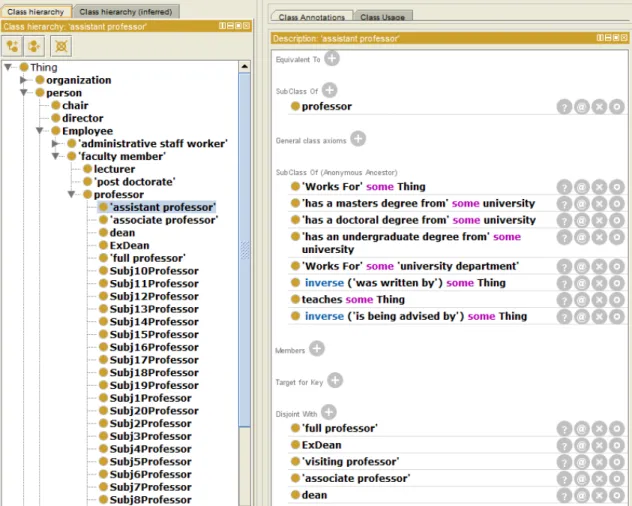
Task: Select the Subj10Professor class
Action: pyautogui.click(x=149, y=271)
